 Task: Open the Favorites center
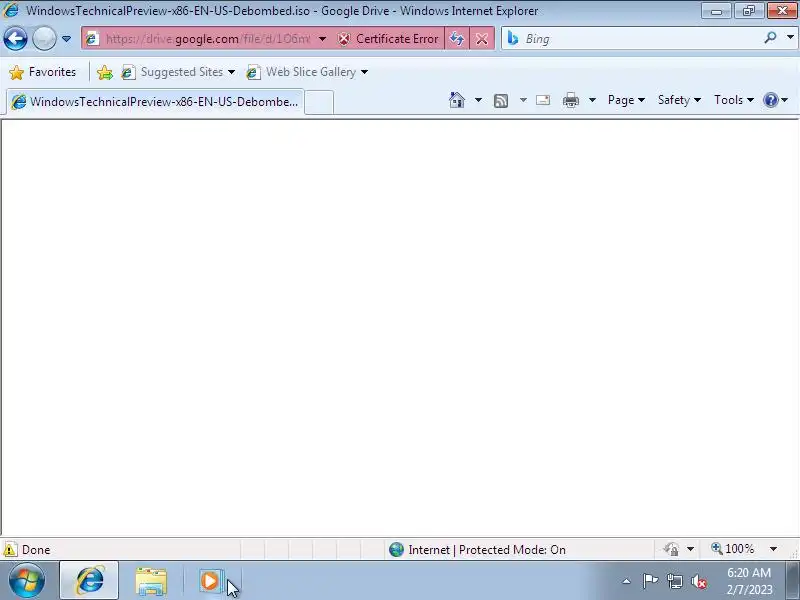click(43, 72)
